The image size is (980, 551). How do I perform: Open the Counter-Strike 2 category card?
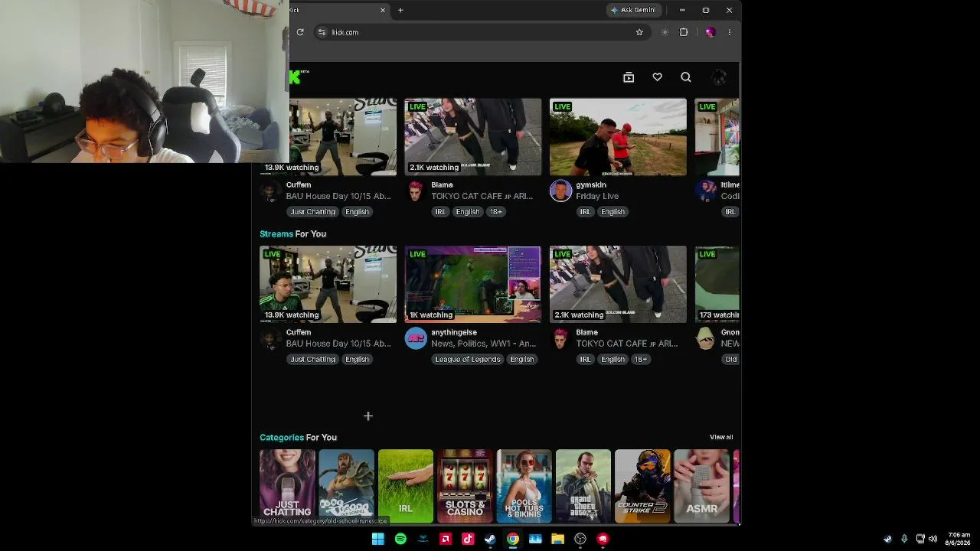642,486
